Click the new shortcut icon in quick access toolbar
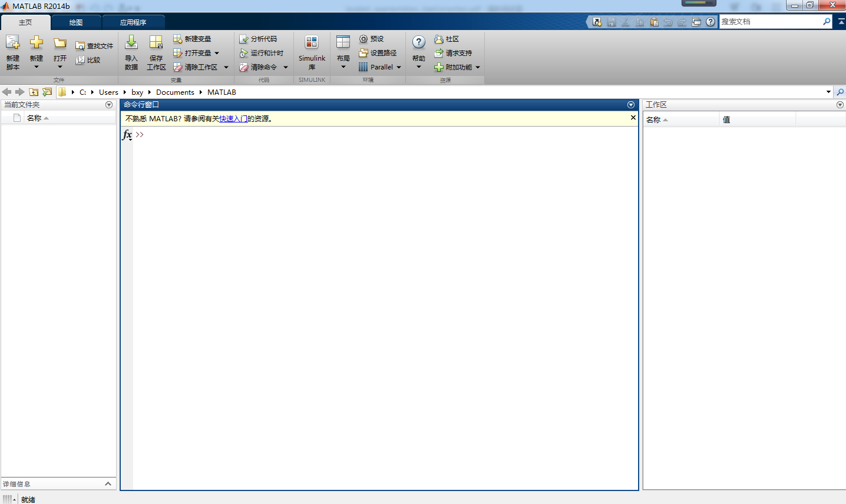Viewport: 846px width, 504px height. 597,22
